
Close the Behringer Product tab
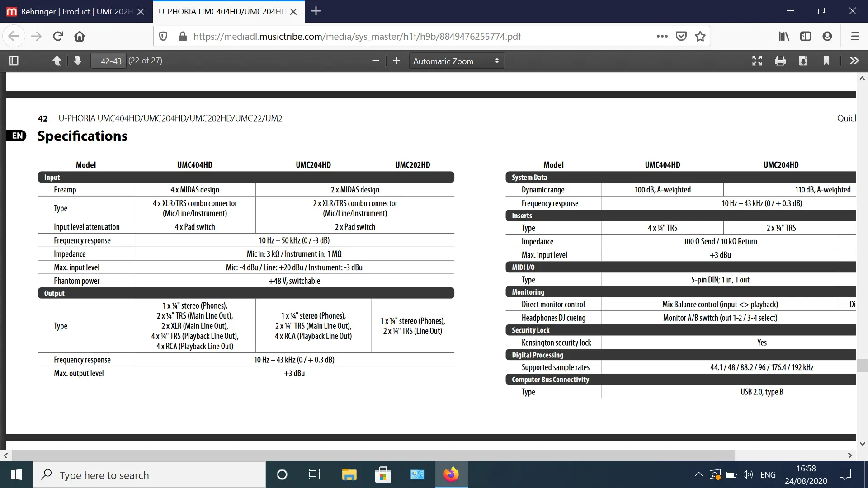click(141, 12)
